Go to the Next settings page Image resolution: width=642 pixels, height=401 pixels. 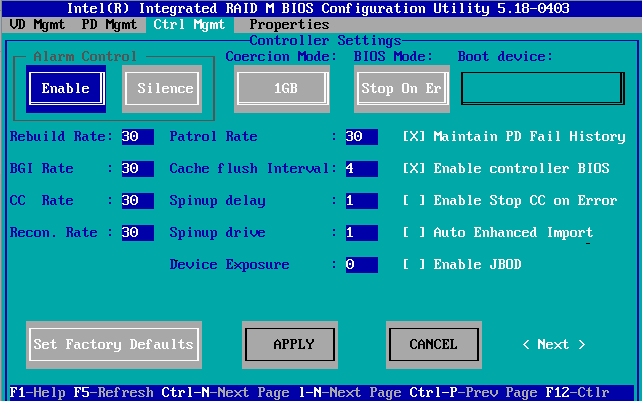point(554,344)
